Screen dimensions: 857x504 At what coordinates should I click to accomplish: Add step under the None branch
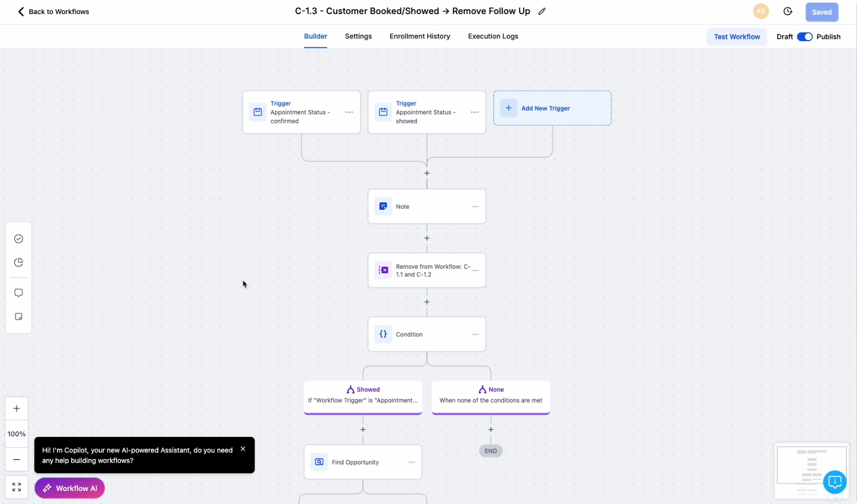pyautogui.click(x=491, y=429)
